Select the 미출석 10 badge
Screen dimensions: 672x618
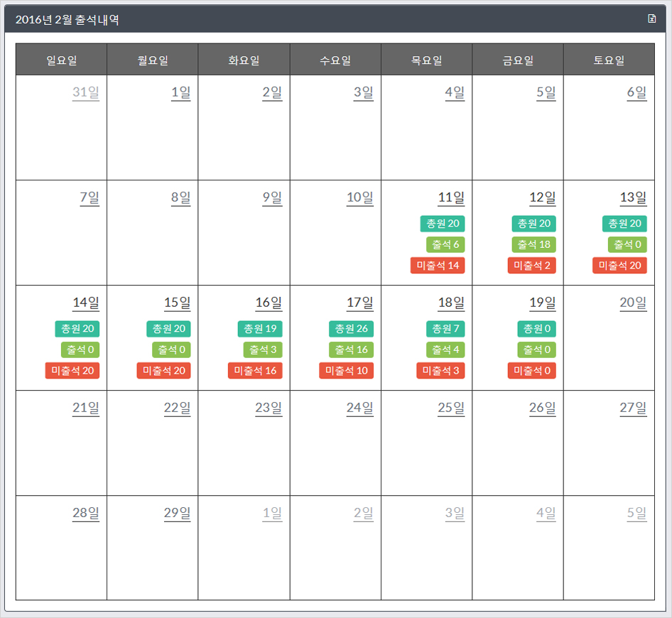pos(346,371)
